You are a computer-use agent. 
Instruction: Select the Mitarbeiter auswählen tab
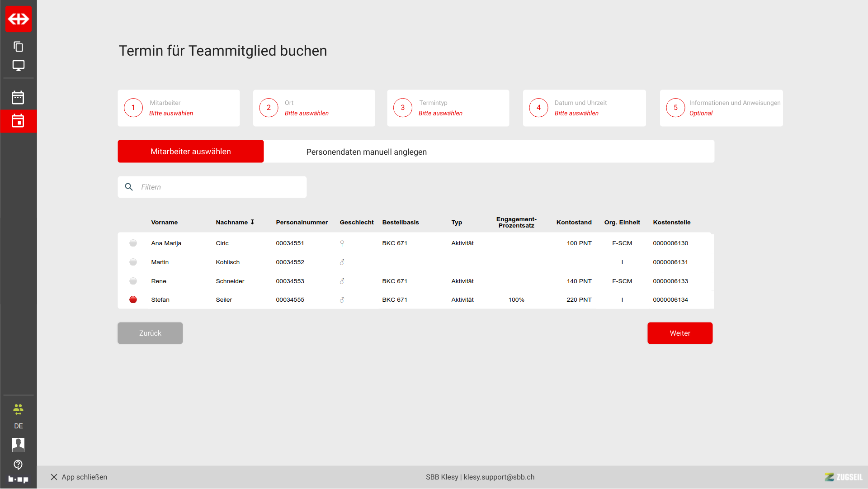coord(190,152)
